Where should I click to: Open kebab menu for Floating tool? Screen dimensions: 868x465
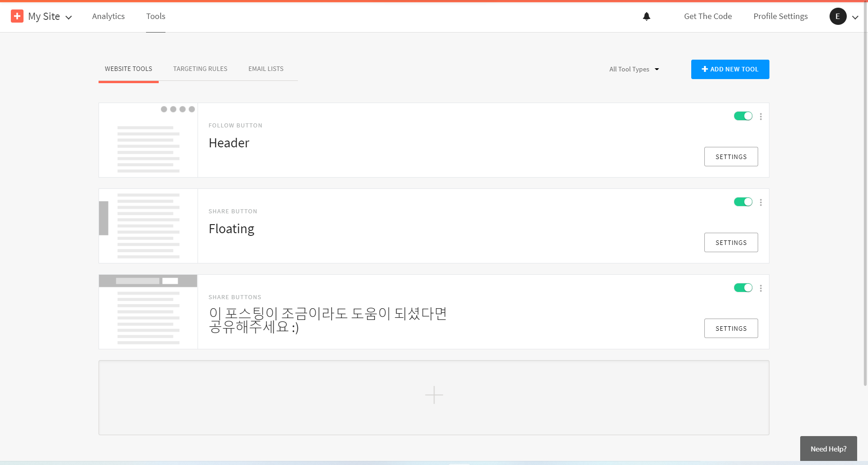point(761,202)
